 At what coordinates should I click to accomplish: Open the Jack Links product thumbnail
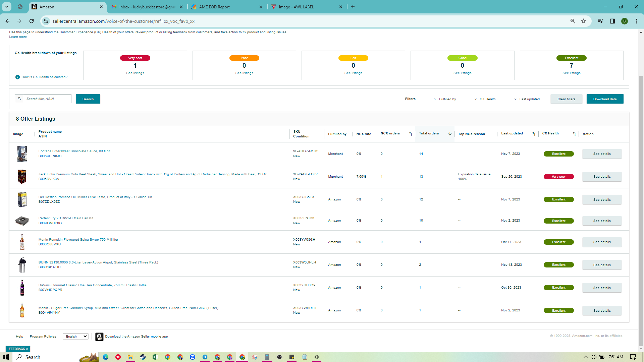(22, 177)
